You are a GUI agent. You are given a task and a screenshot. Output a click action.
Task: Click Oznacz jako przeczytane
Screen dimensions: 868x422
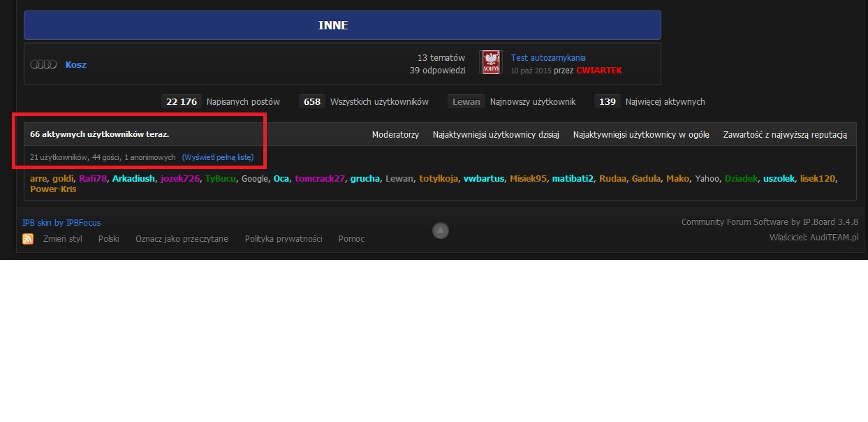coord(182,239)
